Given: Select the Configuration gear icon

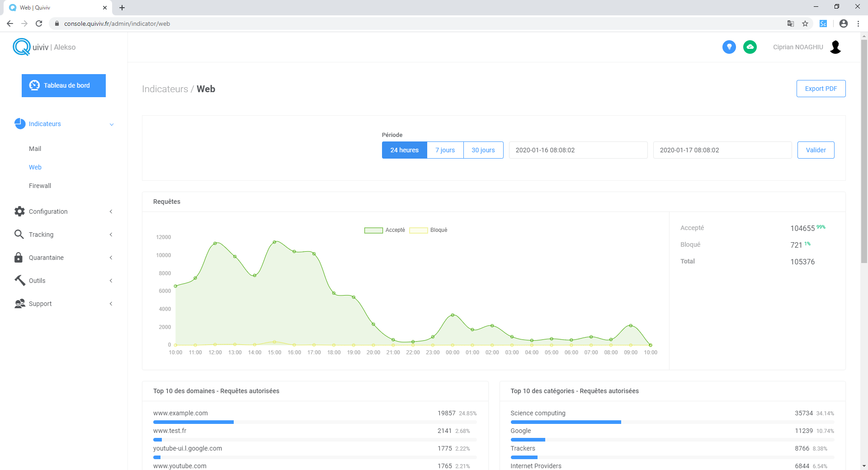Looking at the screenshot, I should click(x=19, y=211).
